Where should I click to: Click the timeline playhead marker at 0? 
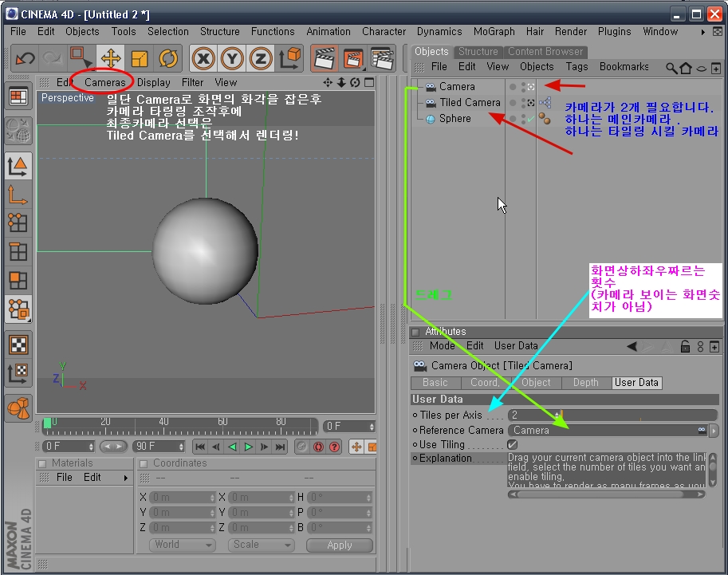tap(47, 423)
